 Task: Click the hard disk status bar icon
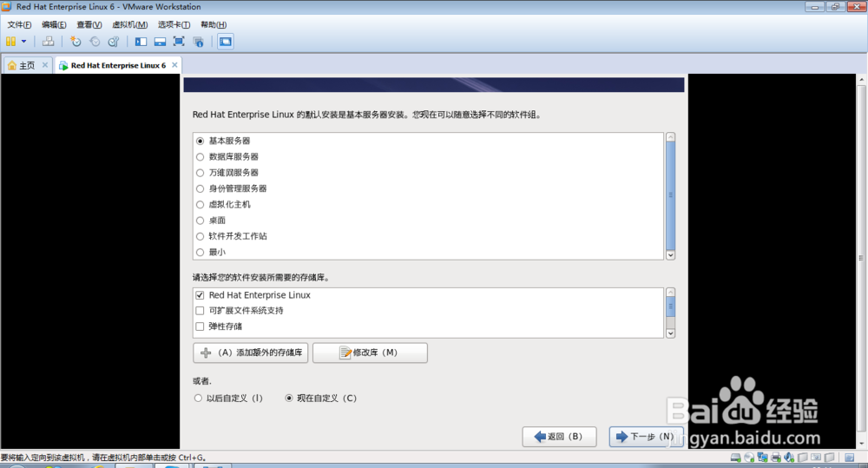point(736,458)
